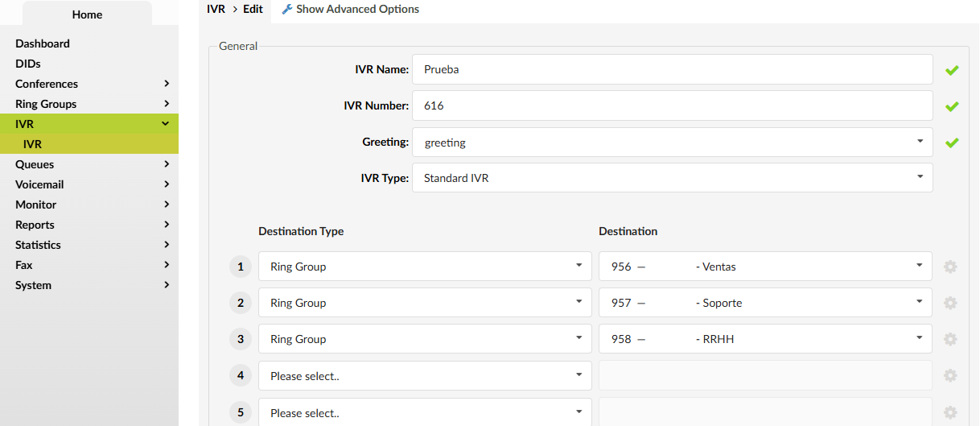Switch to the Home tab
Screen dimensions: 980x426
(x=87, y=14)
